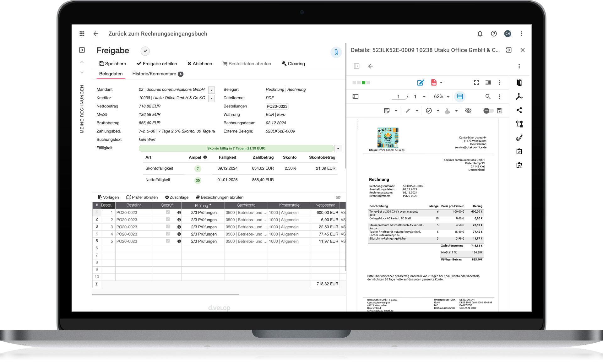Click the Ablehnen button

200,63
